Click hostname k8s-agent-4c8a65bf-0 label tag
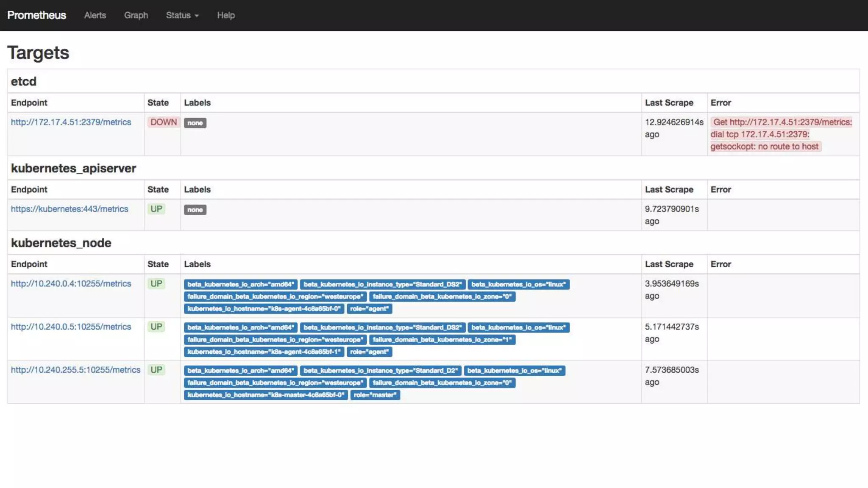This screenshot has height=488, width=868. coord(264,309)
